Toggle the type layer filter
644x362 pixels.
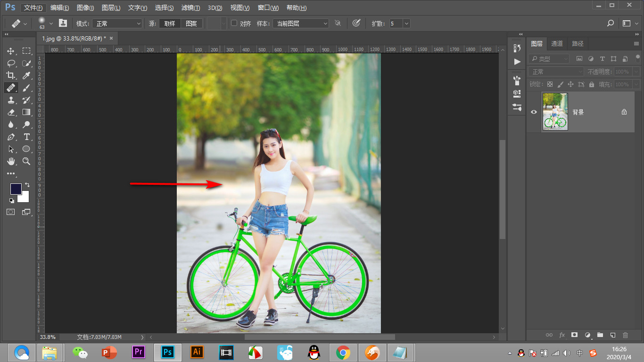pyautogui.click(x=602, y=59)
